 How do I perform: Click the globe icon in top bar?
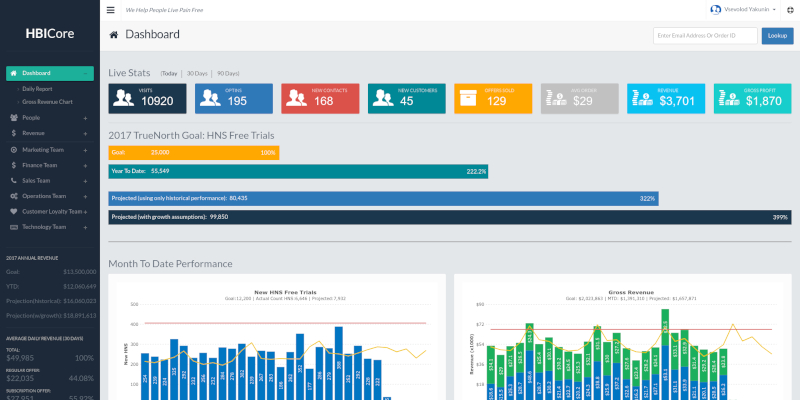click(790, 9)
